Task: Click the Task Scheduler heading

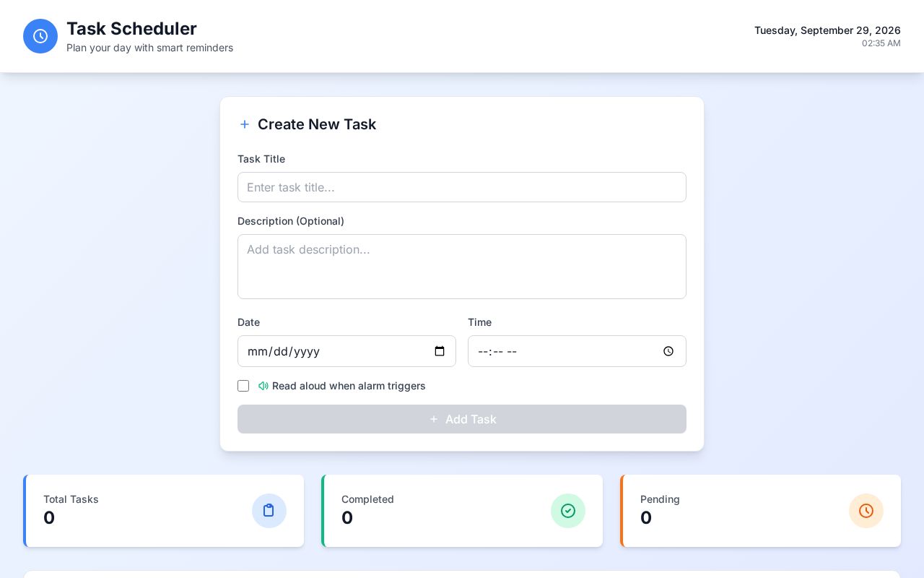Action: pyautogui.click(x=131, y=28)
